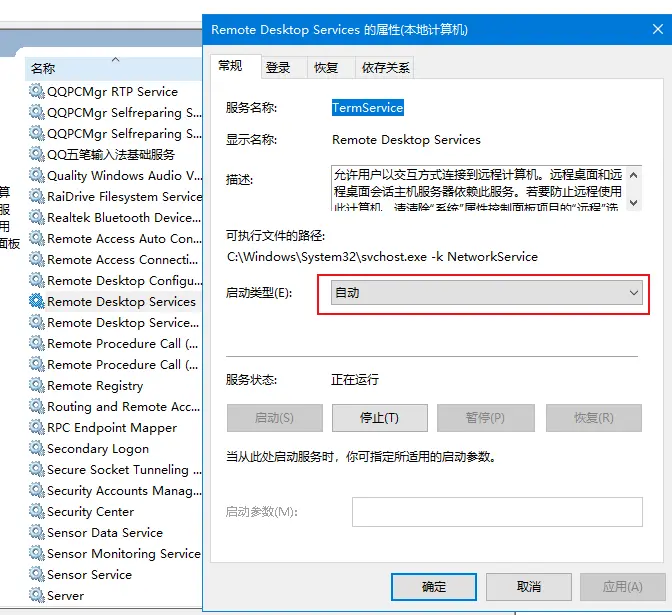Select the TermService service name text
672x615 pixels.
click(x=367, y=107)
